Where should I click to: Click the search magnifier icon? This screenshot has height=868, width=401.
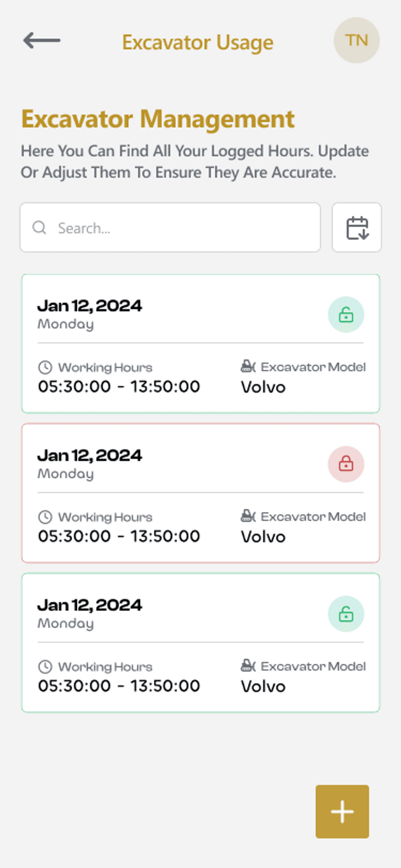pos(39,228)
